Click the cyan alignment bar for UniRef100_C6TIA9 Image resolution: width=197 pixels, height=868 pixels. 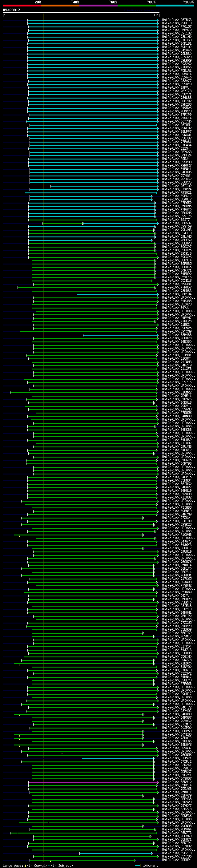tap(104, 186)
